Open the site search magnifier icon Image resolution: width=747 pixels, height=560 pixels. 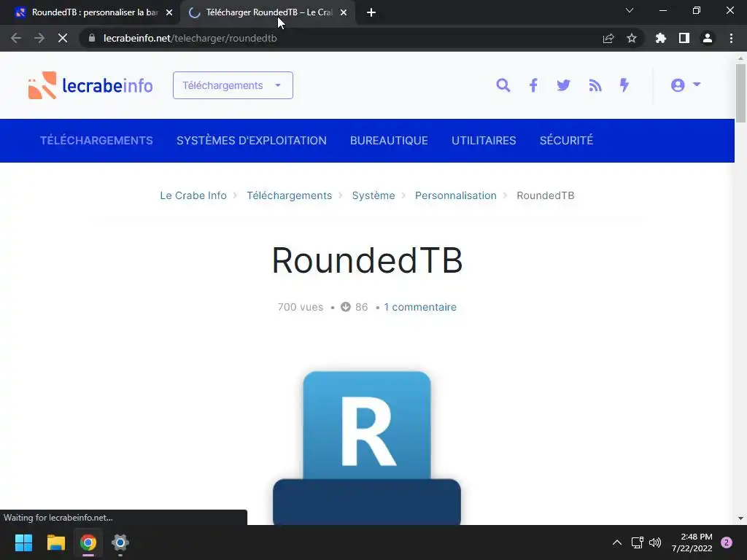503,85
